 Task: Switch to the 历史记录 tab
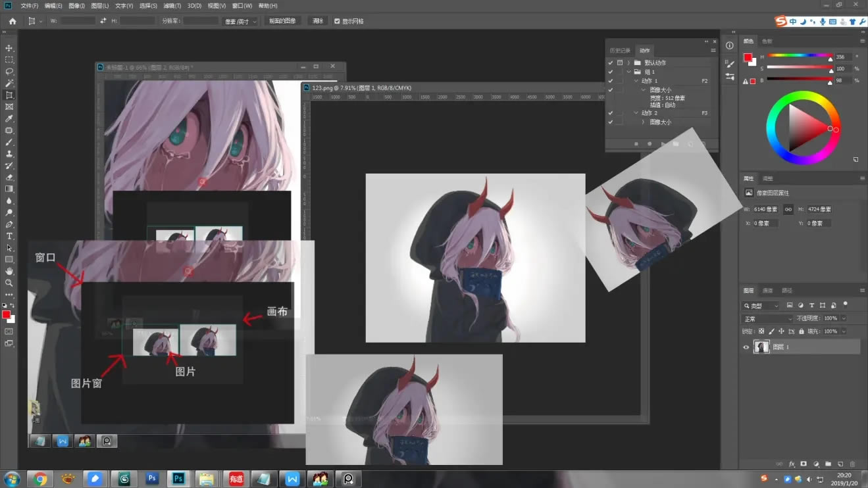(621, 49)
